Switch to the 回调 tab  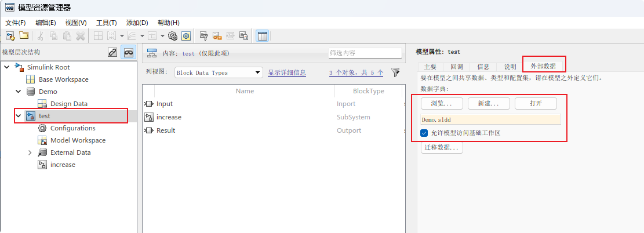tap(456, 67)
